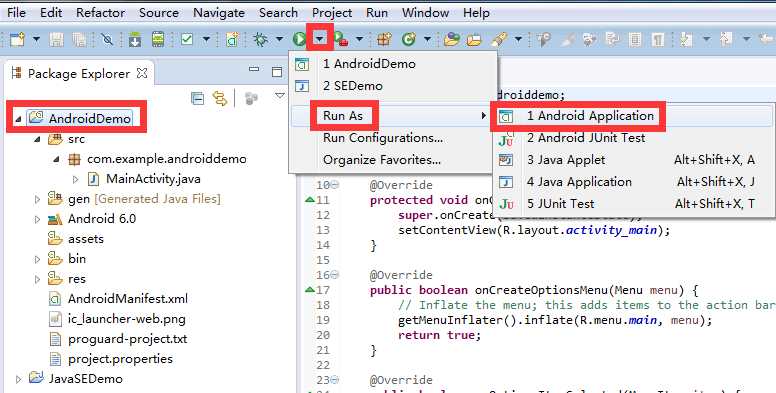Open Package Explorer view menu triangle
The height and width of the screenshot is (393, 776).
(280, 95)
